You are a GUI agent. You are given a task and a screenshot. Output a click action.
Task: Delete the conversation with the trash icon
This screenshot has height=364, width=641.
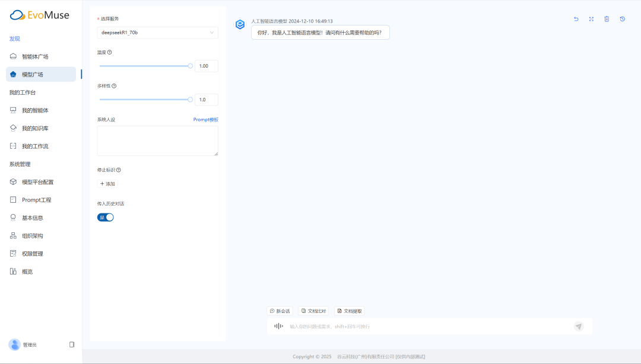pos(607,19)
